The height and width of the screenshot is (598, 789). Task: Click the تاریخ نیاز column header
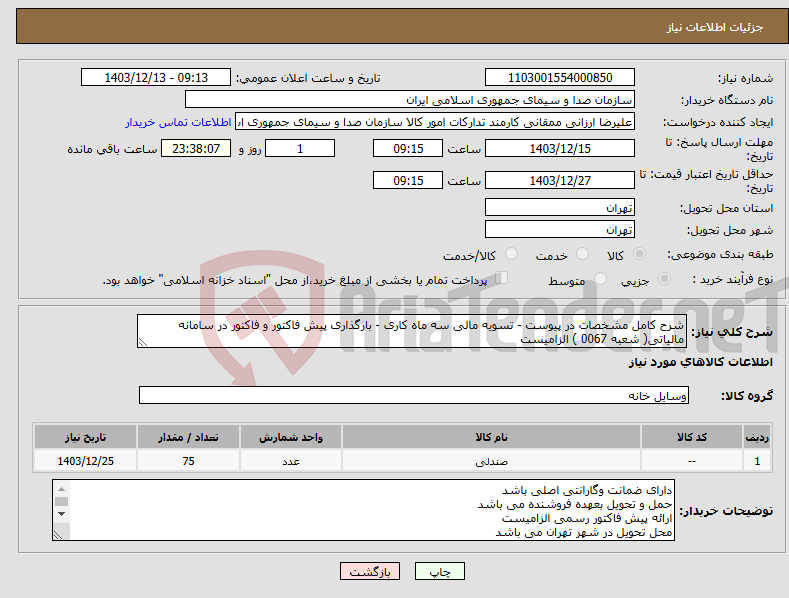pyautogui.click(x=86, y=437)
